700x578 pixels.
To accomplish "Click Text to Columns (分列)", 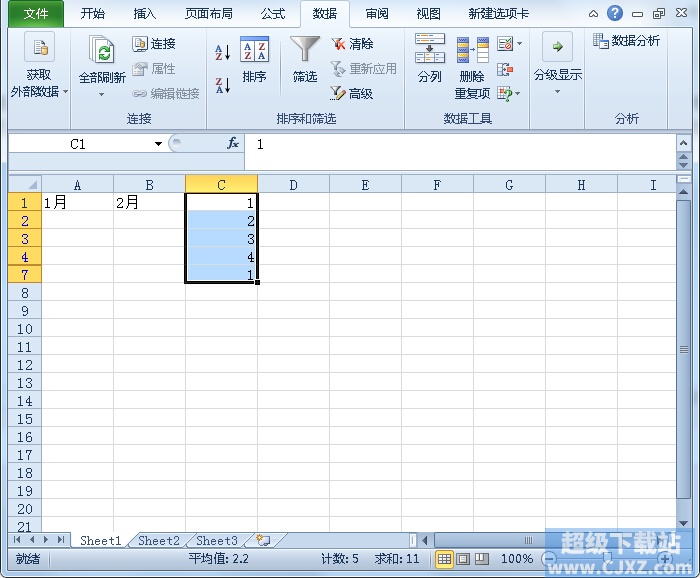I will pos(429,58).
